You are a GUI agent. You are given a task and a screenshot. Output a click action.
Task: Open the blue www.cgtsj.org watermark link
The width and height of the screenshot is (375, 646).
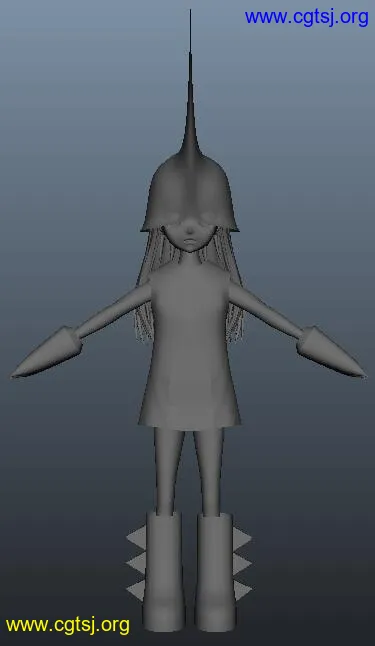307,18
